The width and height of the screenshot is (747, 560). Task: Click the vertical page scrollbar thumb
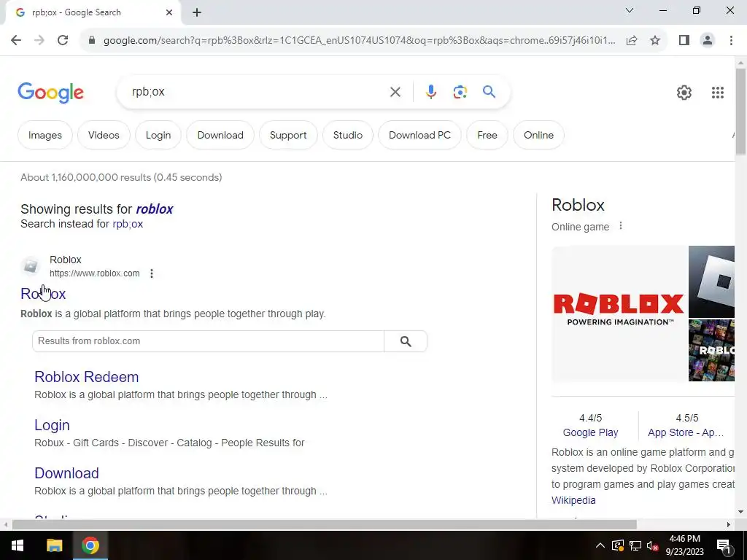(740, 112)
